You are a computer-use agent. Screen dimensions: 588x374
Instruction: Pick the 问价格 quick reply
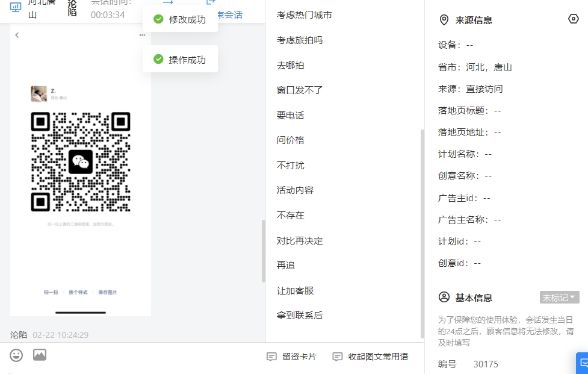pyautogui.click(x=290, y=140)
